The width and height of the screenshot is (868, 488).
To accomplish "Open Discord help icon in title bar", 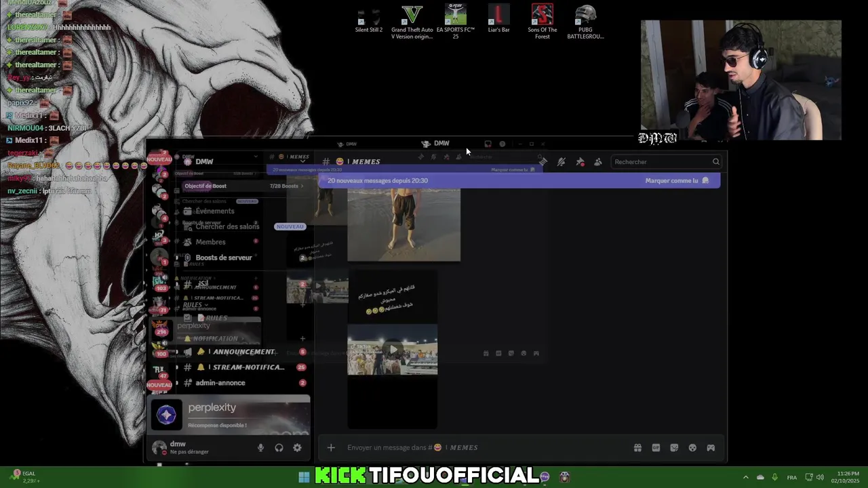I will [x=502, y=144].
